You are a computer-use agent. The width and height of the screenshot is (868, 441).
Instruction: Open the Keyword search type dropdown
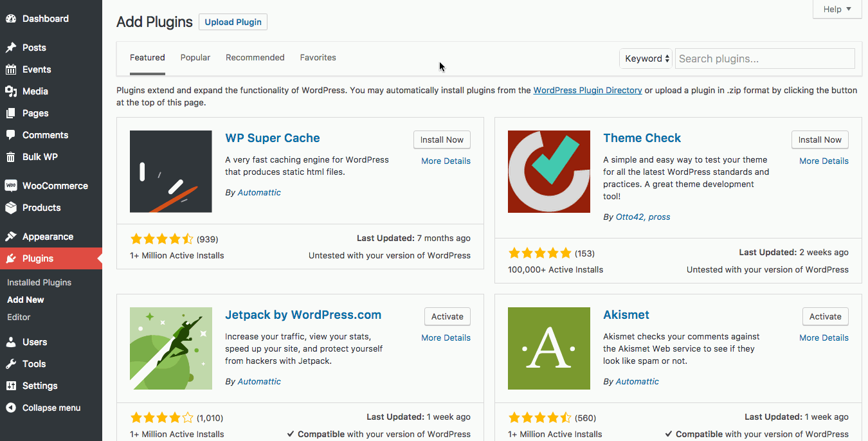tap(646, 59)
